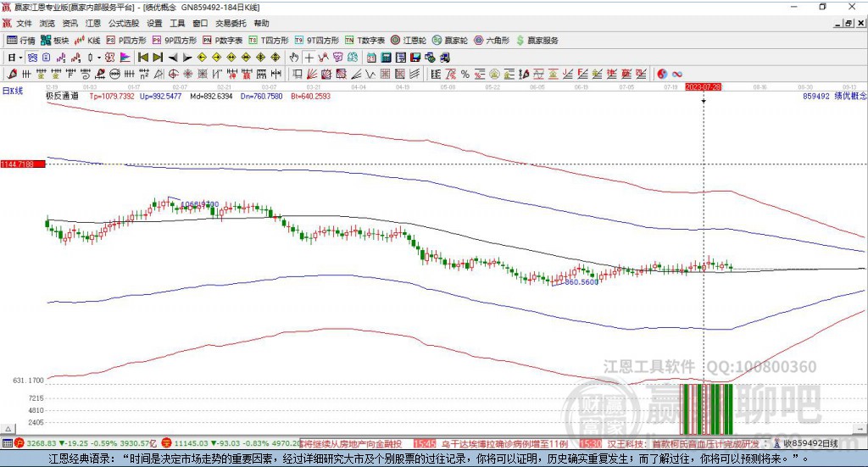
Task: Select the hand pan tool
Action: pyautogui.click(x=294, y=58)
